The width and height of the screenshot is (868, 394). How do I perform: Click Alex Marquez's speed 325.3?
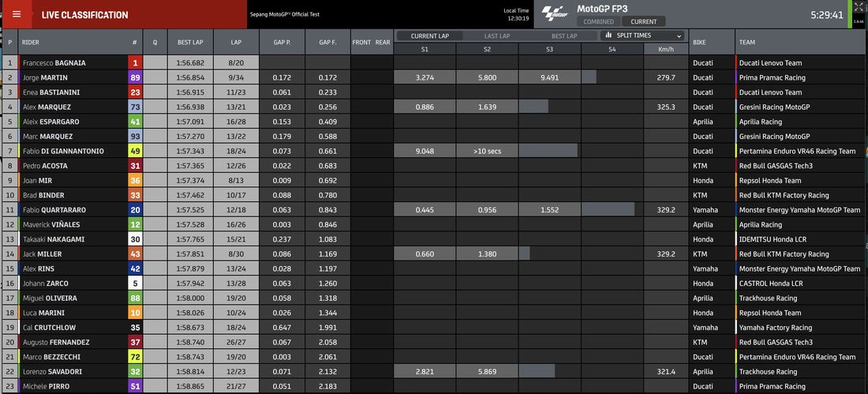click(x=665, y=107)
